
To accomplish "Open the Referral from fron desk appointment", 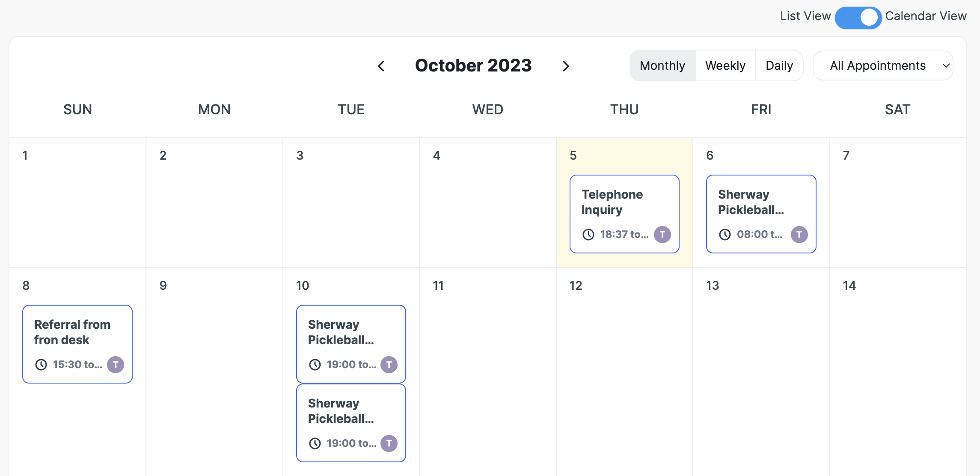I will coord(77,332).
